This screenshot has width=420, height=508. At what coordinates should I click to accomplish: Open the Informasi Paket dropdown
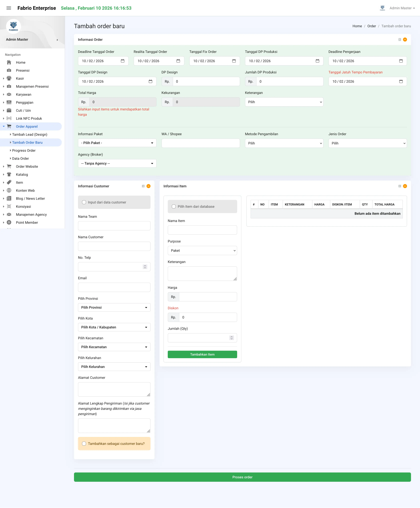click(x=117, y=143)
